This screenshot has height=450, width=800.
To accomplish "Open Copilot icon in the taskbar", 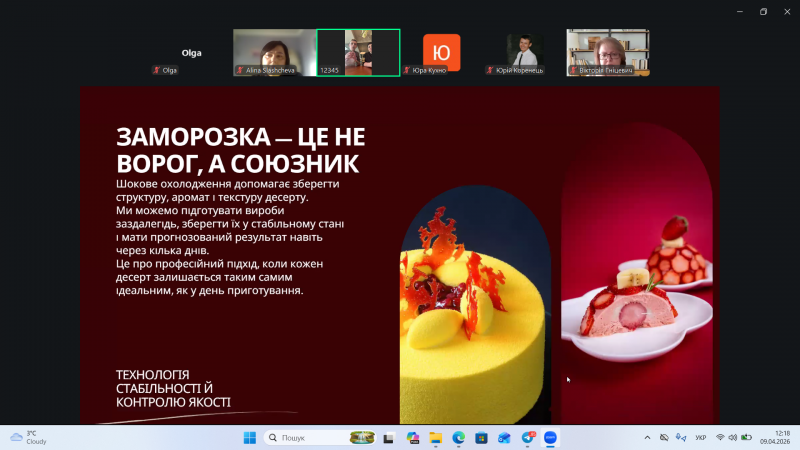I will click(x=412, y=438).
